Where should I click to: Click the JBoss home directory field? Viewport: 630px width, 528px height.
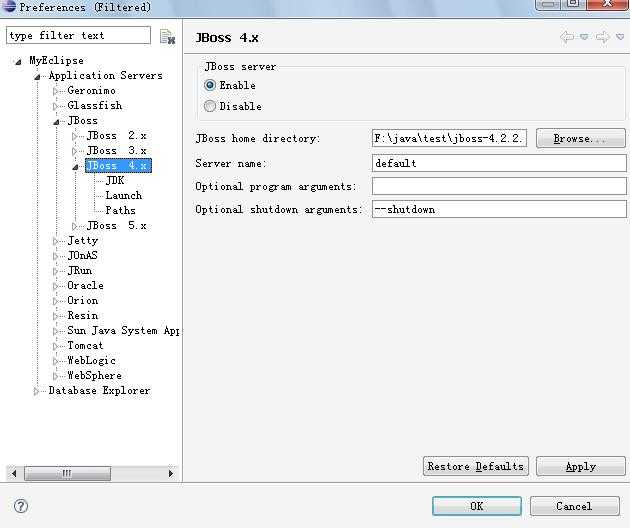[x=449, y=139]
